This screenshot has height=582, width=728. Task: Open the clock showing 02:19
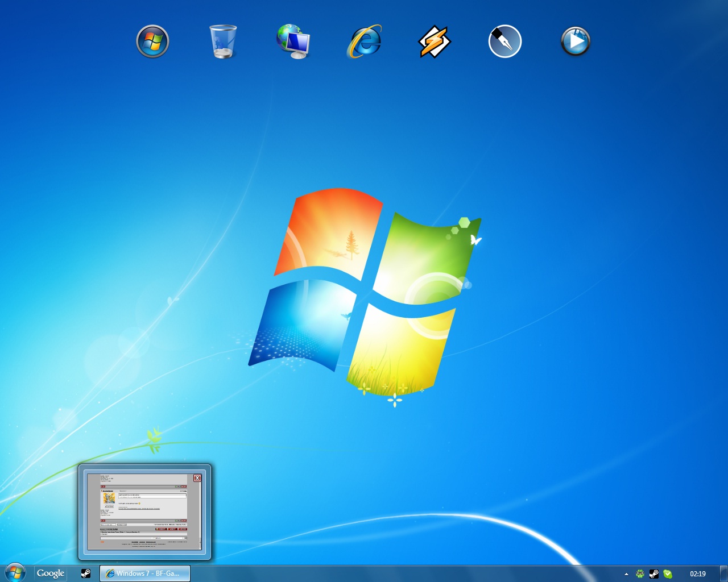pos(698,574)
